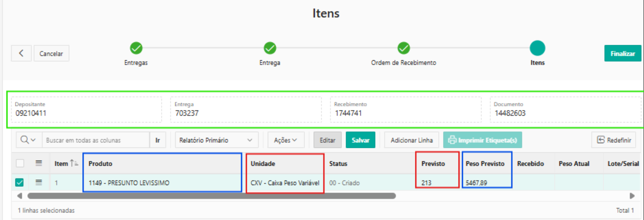Click the Salvar button
This screenshot has width=644, height=220.
360,140
